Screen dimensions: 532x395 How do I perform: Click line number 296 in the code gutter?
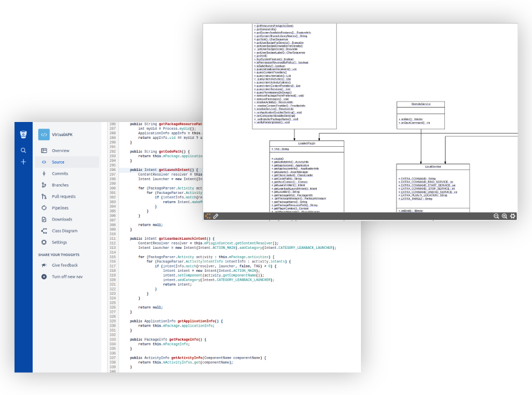point(112,170)
